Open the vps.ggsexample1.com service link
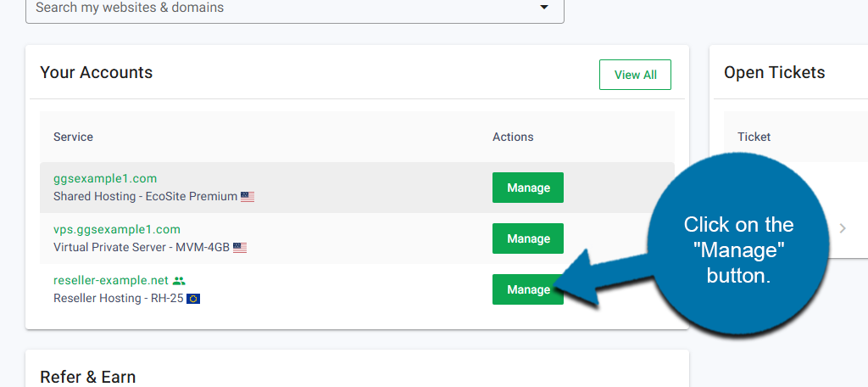This screenshot has height=387, width=868. (x=117, y=229)
